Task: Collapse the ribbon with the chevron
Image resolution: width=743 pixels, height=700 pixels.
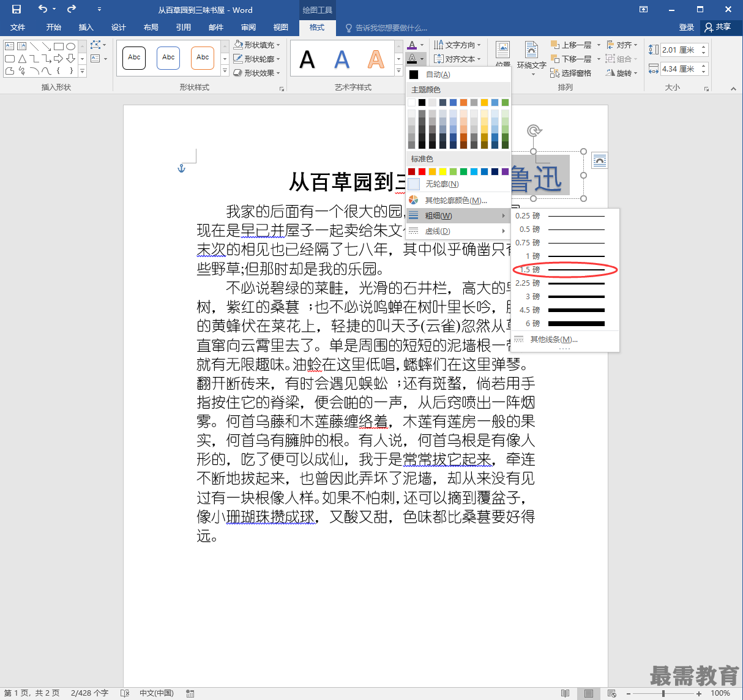Action: click(x=733, y=89)
